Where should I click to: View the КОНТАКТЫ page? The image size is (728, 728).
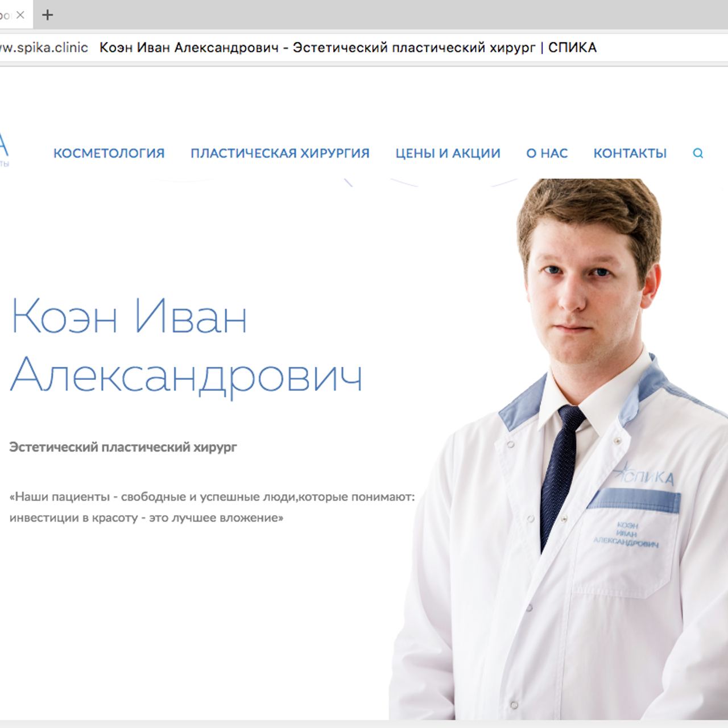click(x=630, y=153)
